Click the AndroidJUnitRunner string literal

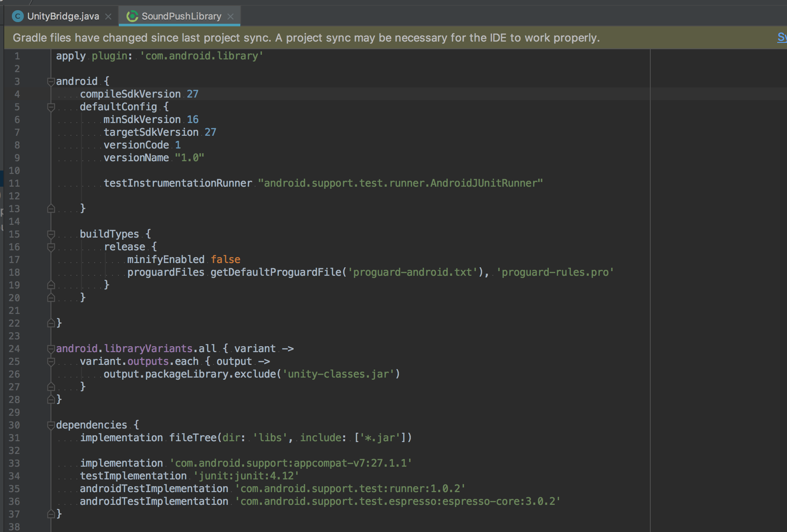point(401,183)
